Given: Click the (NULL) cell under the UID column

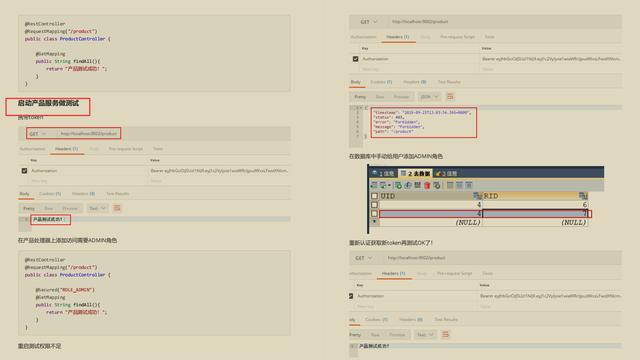Looking at the screenshot, I should pyautogui.click(x=430, y=222).
